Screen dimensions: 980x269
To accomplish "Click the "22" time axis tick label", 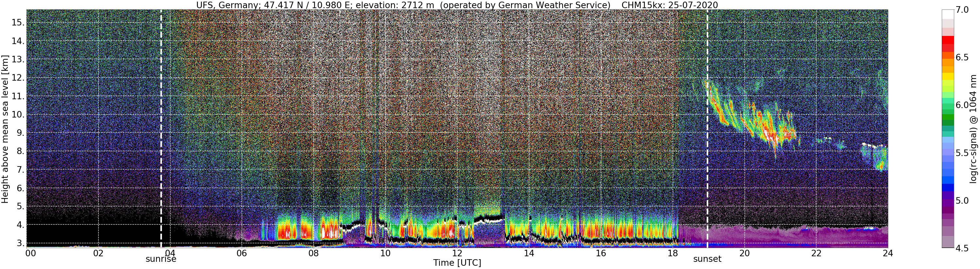I will point(816,253).
